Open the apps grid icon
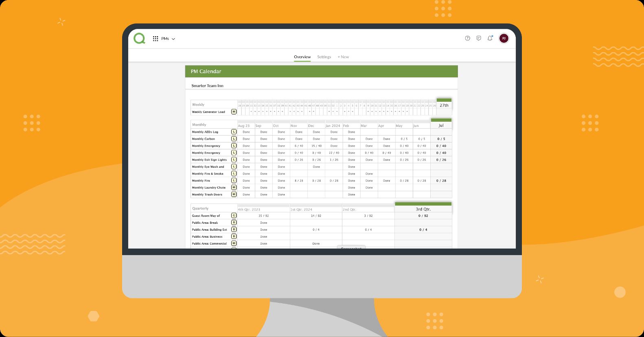This screenshot has width=644, height=337. (x=156, y=39)
